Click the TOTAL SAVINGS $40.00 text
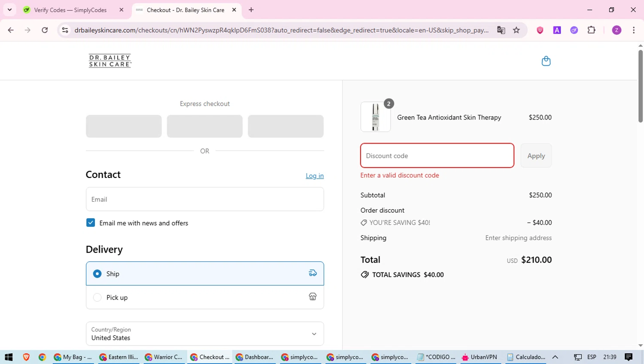The height and width of the screenshot is (364, 644). (408, 275)
